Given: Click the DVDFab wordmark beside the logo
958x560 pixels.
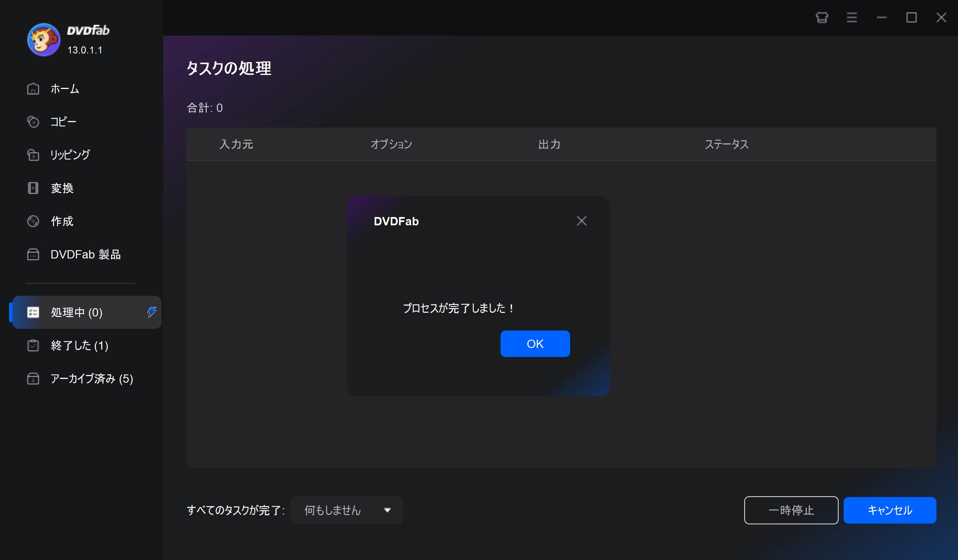Looking at the screenshot, I should (88, 30).
